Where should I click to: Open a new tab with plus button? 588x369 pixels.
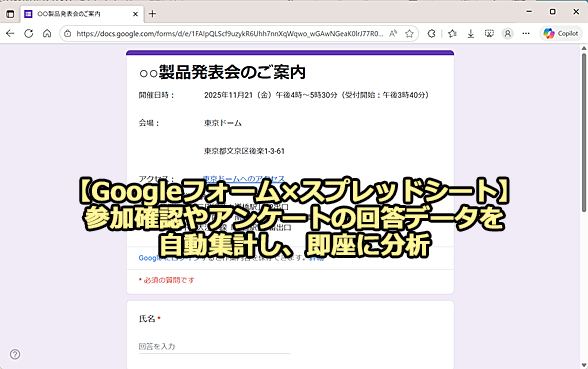(152, 14)
